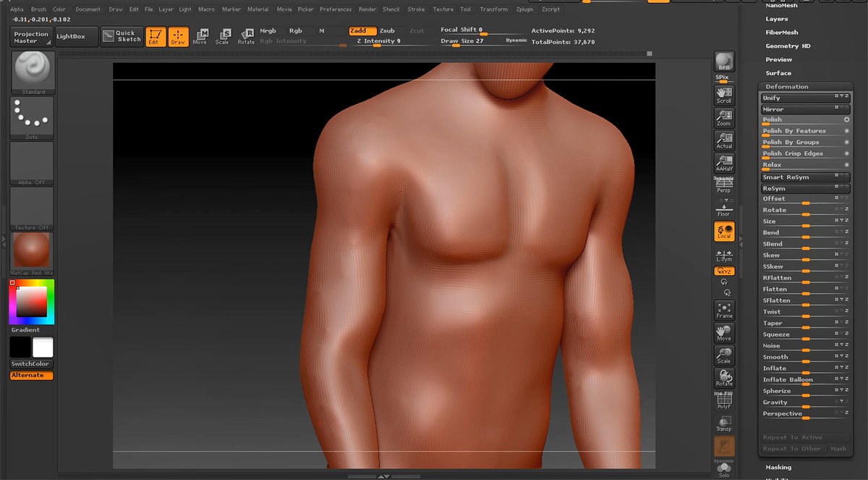Image resolution: width=868 pixels, height=480 pixels.
Task: Click the Edit mode icon
Action: [x=156, y=36]
